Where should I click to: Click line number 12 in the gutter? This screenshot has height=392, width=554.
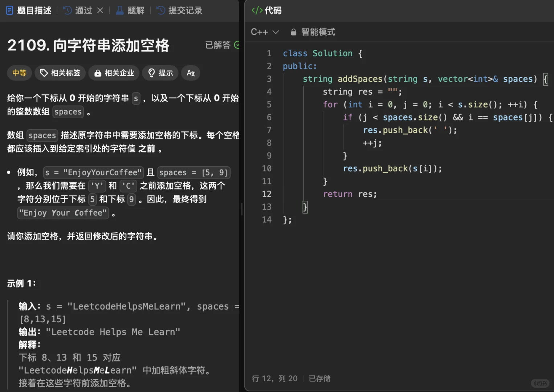click(x=267, y=194)
